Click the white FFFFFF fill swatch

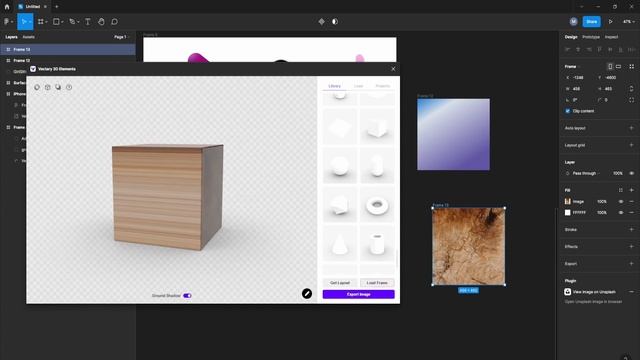click(x=568, y=213)
